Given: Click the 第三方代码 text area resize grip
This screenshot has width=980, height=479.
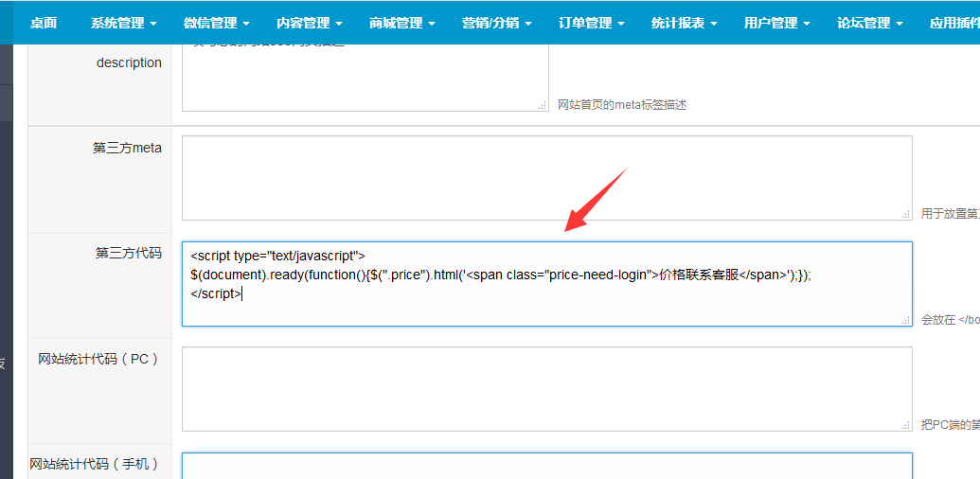Looking at the screenshot, I should pos(906,320).
